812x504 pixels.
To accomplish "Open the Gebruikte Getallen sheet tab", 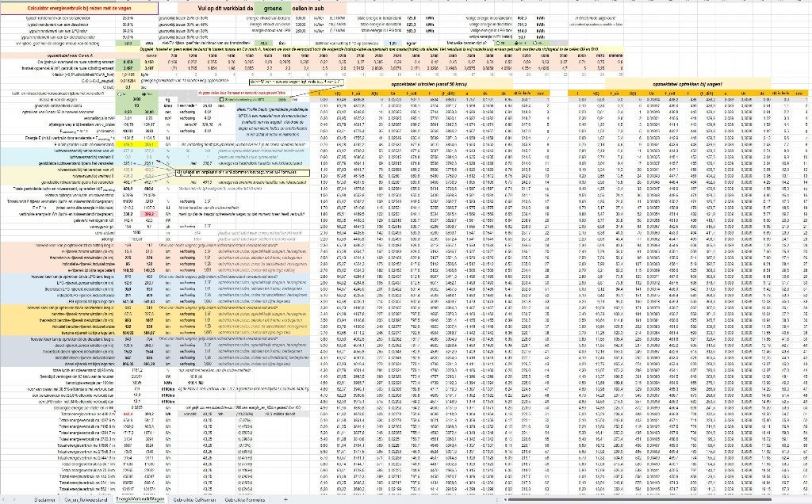I will coord(194,500).
